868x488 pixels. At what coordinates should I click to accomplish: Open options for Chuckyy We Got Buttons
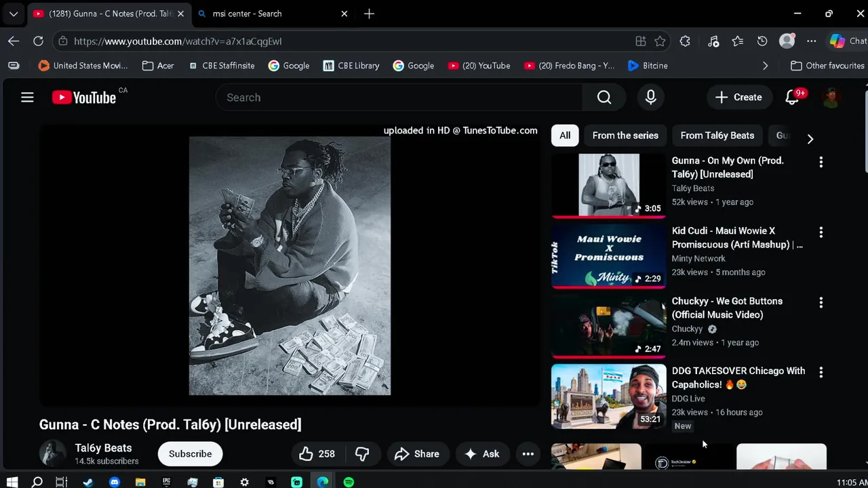(x=821, y=302)
